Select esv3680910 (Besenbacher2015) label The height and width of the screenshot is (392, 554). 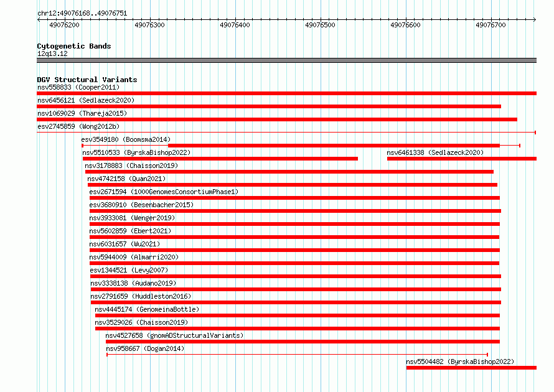141,205
